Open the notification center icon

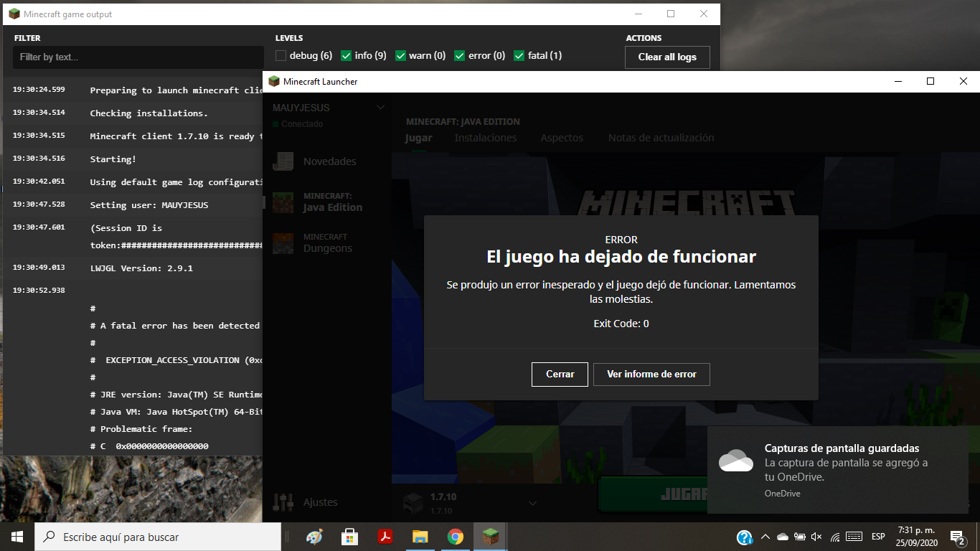coord(957,537)
